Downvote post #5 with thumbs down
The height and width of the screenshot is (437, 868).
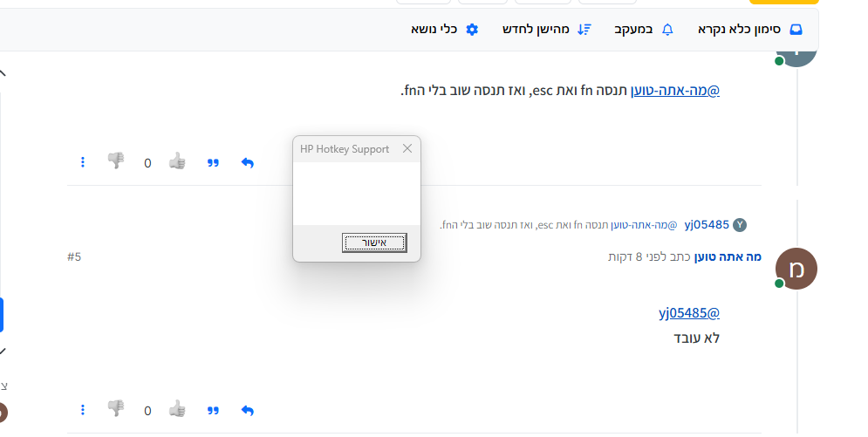coord(116,409)
